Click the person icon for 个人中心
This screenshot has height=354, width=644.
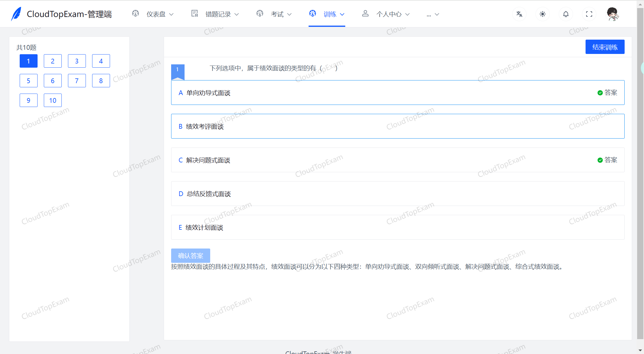pos(365,14)
